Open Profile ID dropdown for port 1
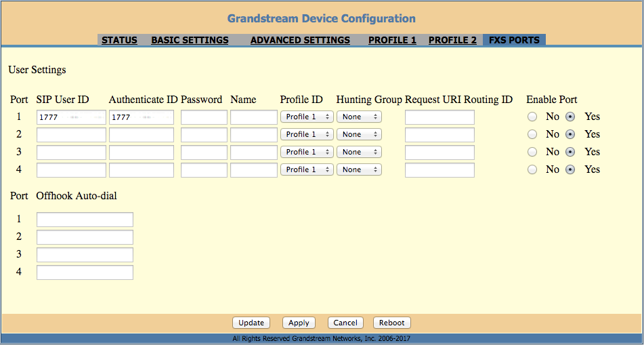Image resolution: width=644 pixels, height=345 pixels. click(307, 117)
